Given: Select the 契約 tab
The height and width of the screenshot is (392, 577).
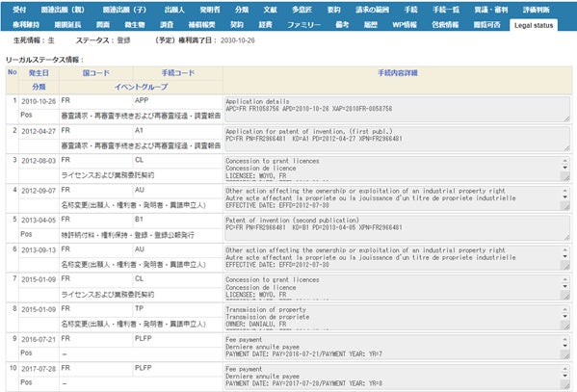Looking at the screenshot, I should [x=237, y=25].
